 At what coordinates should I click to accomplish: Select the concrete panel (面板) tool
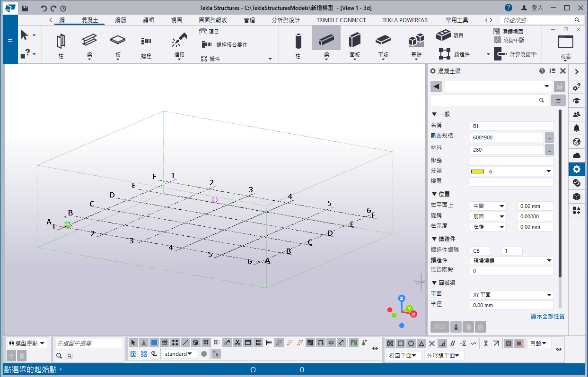[x=355, y=41]
